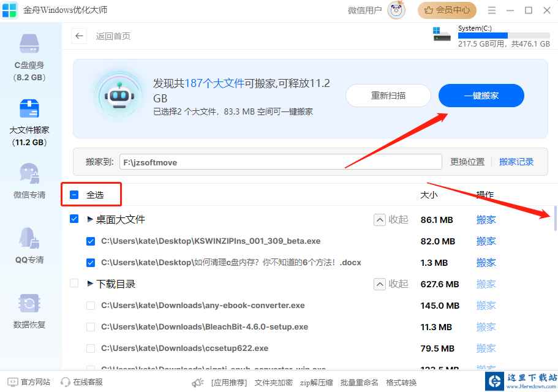This screenshot has height=392, width=558.
Task: Open the C盘瘦身 disk slimming icon
Action: 29,43
